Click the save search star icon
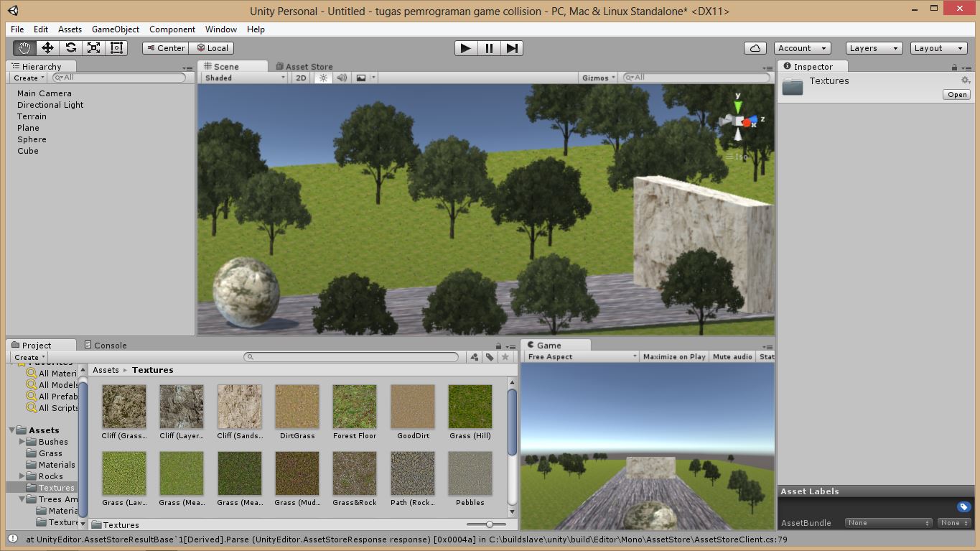Image resolution: width=980 pixels, height=551 pixels. pos(505,357)
